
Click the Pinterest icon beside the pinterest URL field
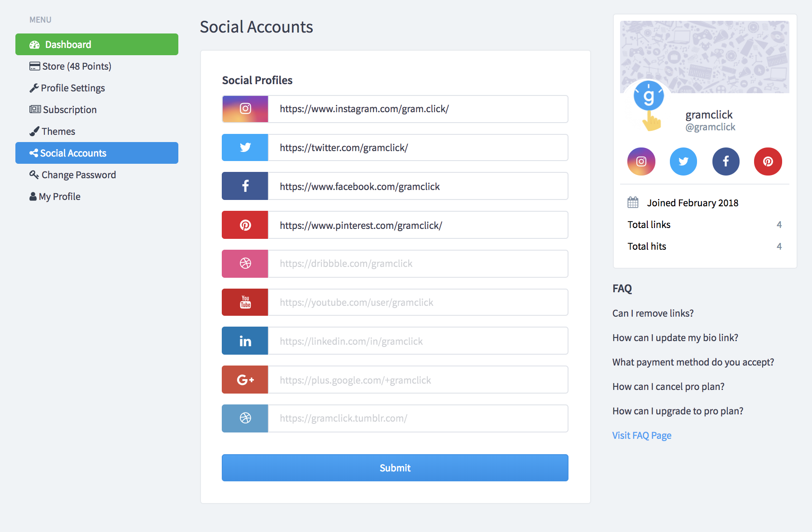point(245,225)
